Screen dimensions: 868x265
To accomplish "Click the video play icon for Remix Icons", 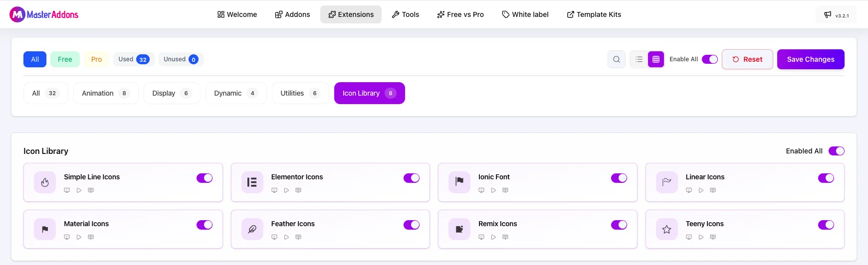I will point(493,237).
